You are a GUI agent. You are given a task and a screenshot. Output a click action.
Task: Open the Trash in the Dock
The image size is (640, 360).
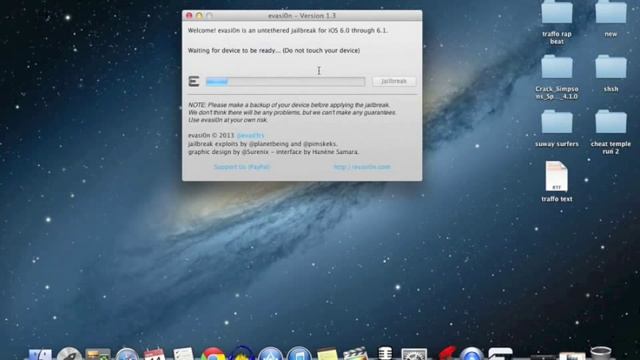(601, 353)
